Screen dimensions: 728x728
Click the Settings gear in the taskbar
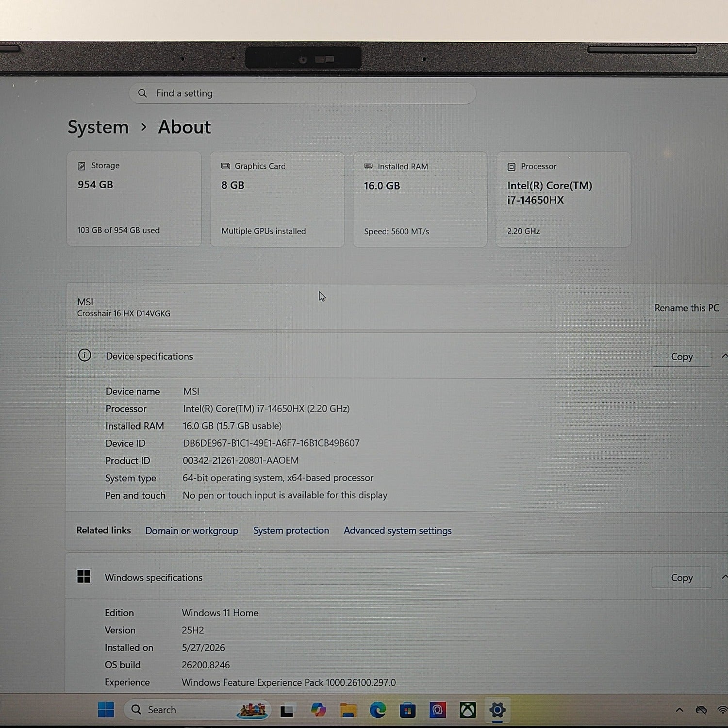[497, 710]
